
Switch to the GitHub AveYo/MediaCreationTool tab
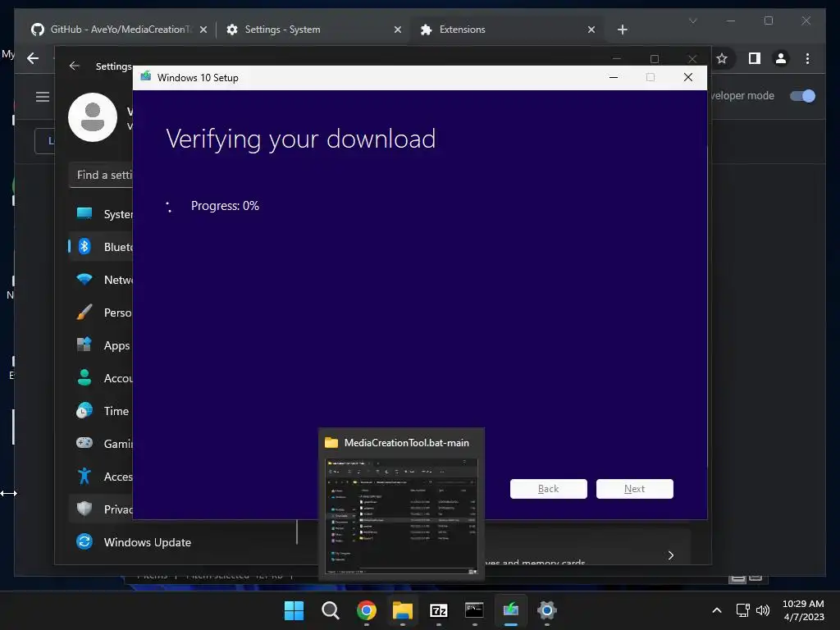(x=119, y=30)
